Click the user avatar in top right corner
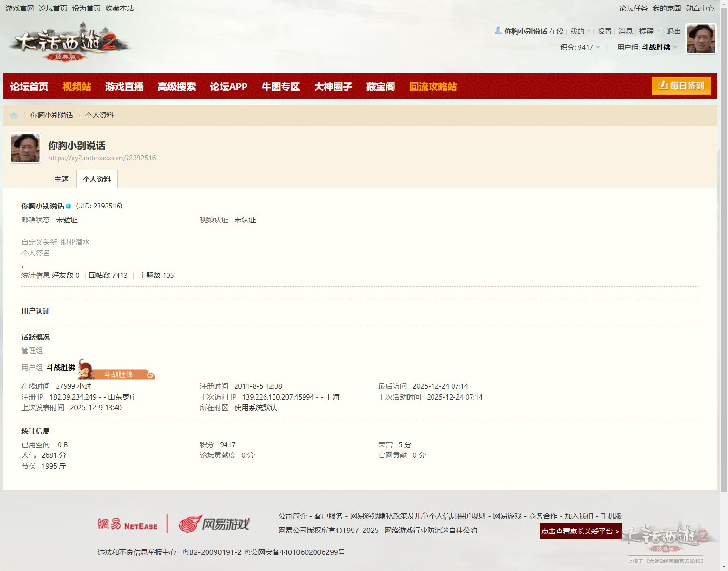728x571 pixels. coord(700,39)
